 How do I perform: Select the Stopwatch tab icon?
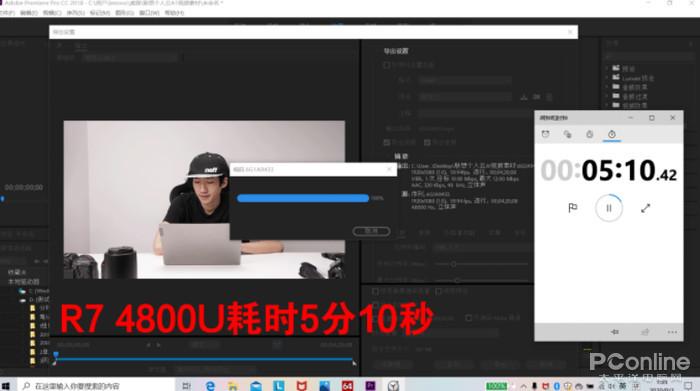612,134
